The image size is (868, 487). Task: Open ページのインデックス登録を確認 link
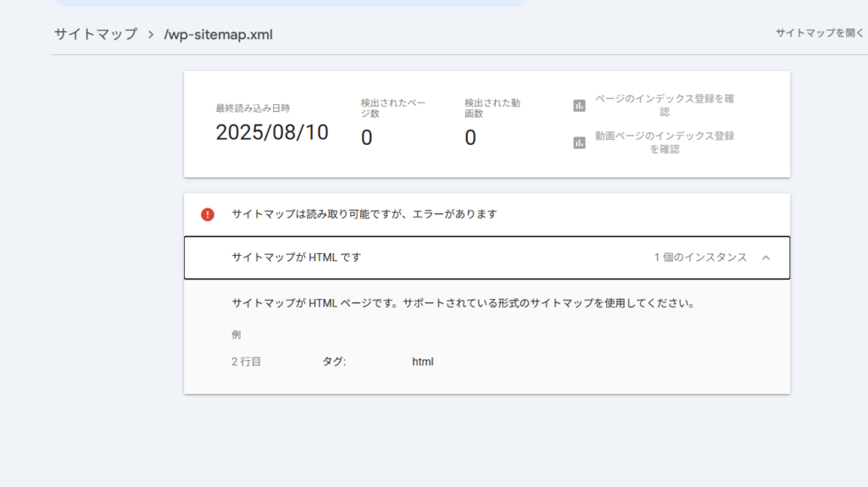[x=665, y=105]
